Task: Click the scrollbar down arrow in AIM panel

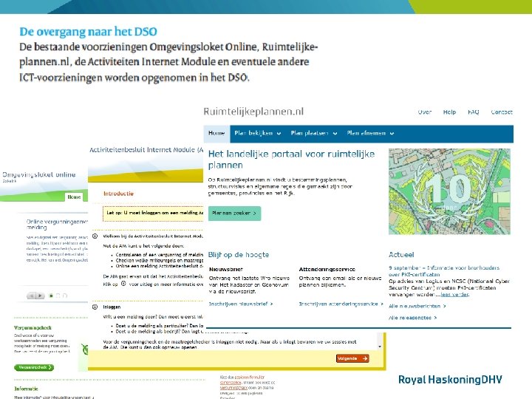Action: click(380, 347)
